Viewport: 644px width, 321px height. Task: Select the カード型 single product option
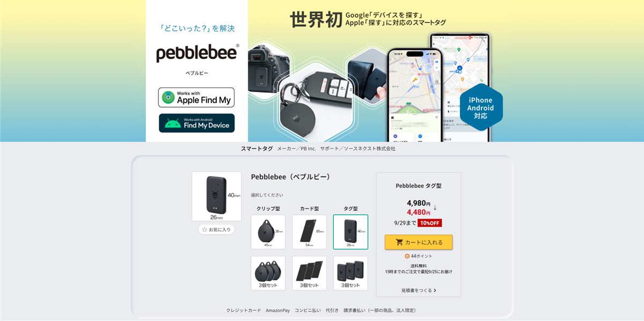310,232
